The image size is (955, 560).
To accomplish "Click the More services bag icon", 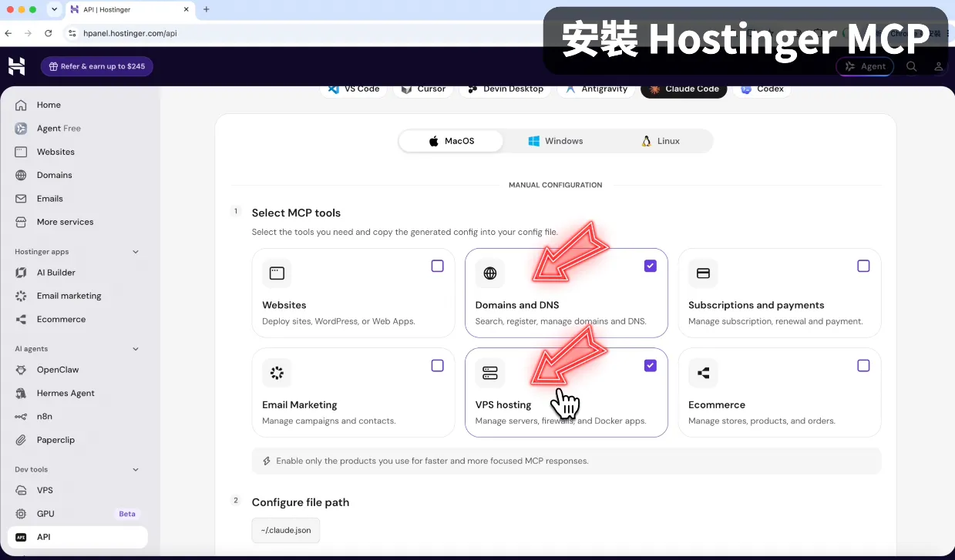I will coord(21,222).
